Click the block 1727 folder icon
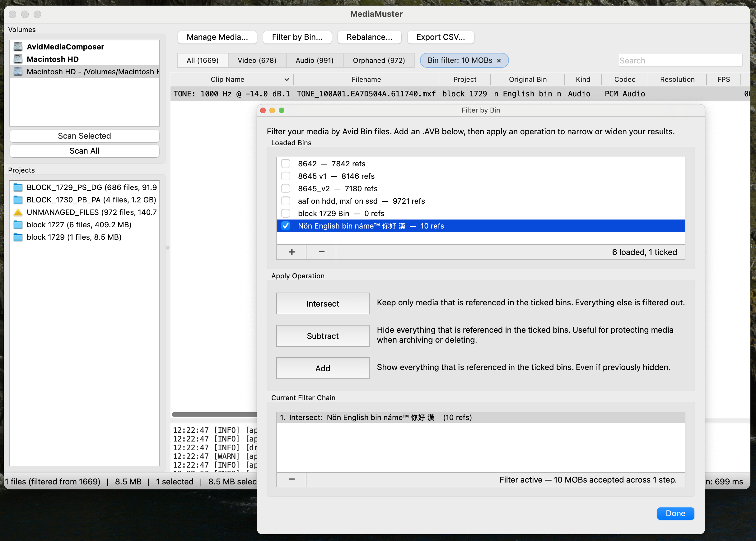 [x=18, y=224]
